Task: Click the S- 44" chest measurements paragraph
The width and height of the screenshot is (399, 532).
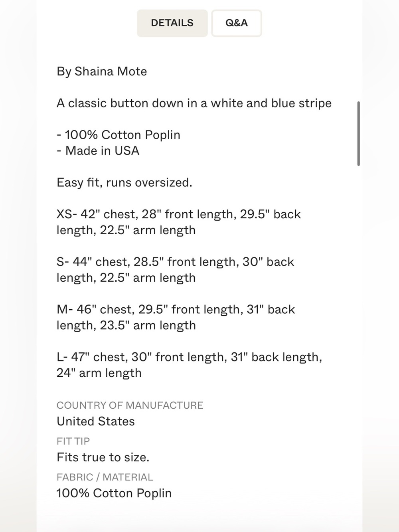Action: [x=176, y=270]
